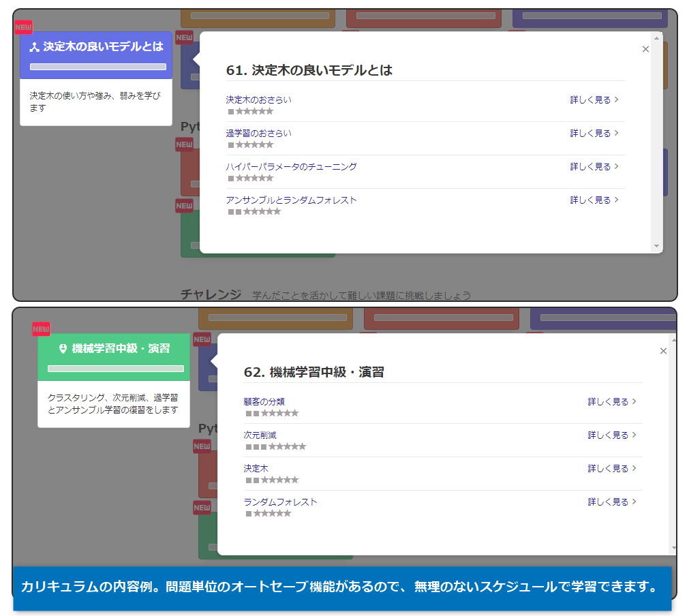Close the 62. 機械学習中級・演習 popup
Screen dimensions: 689x616
point(663,351)
